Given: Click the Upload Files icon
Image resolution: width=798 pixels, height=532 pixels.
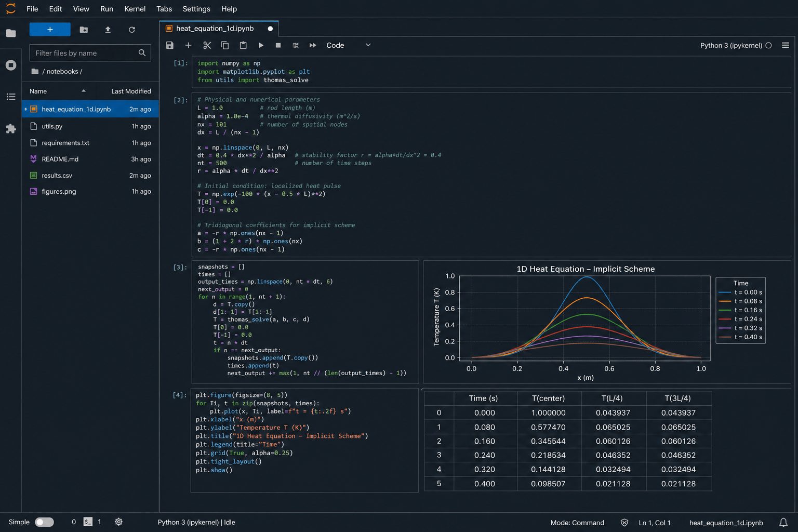Looking at the screenshot, I should [x=108, y=30].
